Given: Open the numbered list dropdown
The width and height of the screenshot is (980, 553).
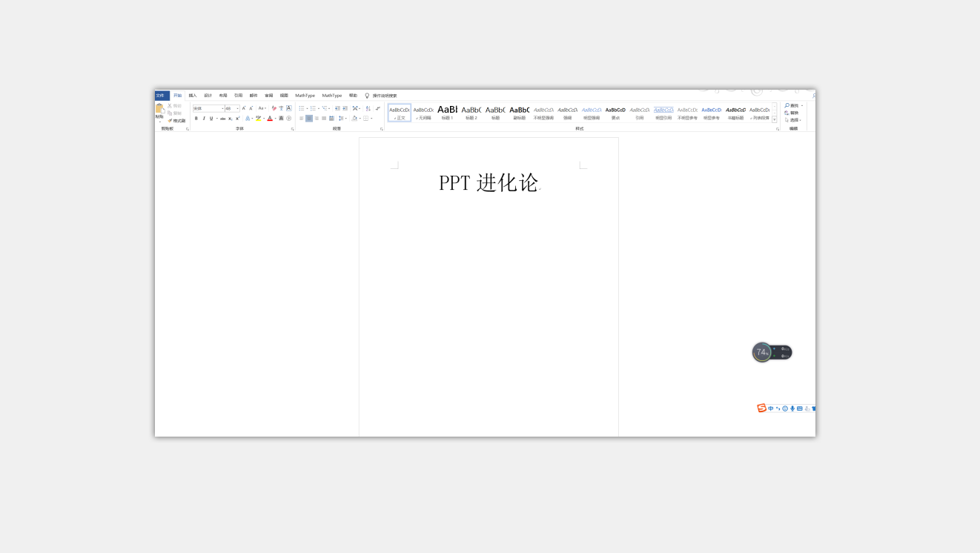Looking at the screenshot, I should coord(319,109).
